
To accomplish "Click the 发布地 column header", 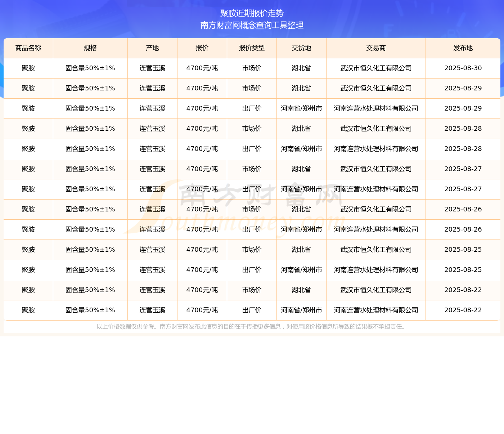I will coord(463,48).
